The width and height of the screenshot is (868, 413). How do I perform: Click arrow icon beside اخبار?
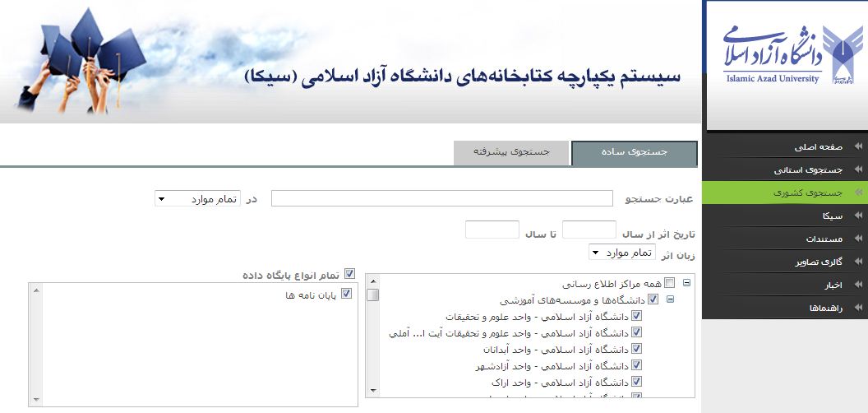pos(858,285)
